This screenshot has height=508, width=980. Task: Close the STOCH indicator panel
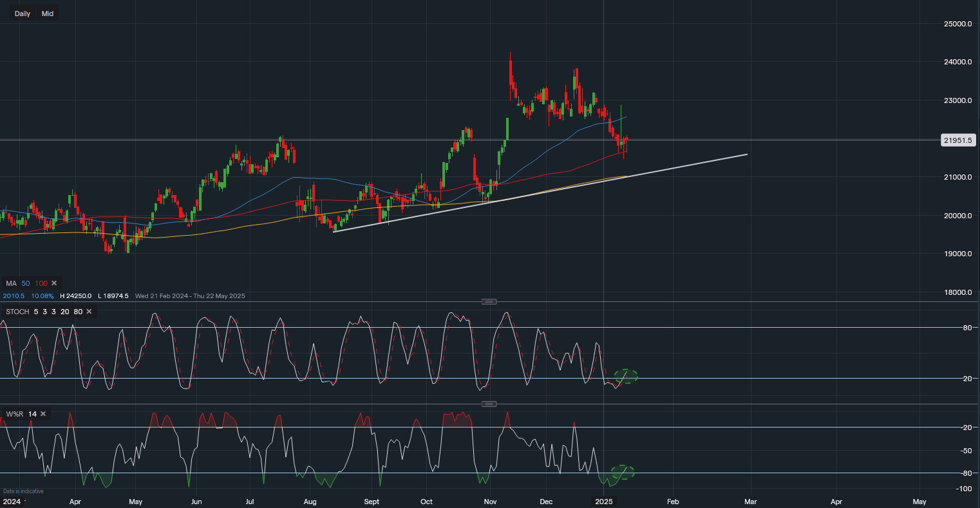(x=89, y=312)
